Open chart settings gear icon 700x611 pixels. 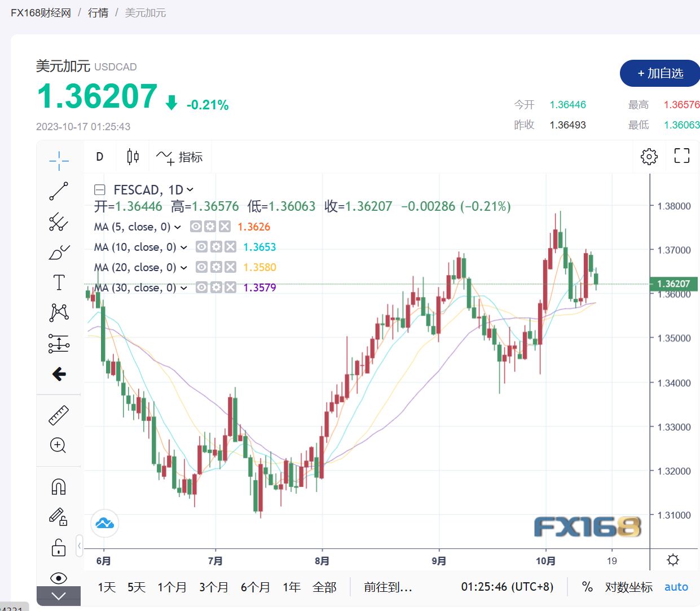[x=649, y=157]
